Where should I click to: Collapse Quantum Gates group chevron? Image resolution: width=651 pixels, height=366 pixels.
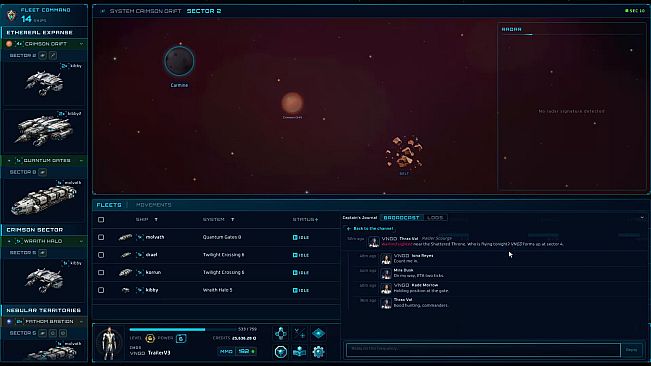coord(81,161)
